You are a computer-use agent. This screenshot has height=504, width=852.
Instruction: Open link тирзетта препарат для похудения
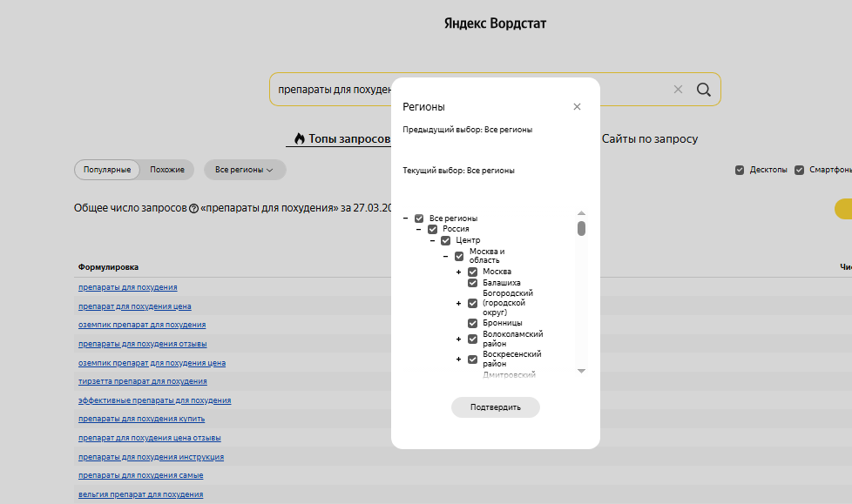142,381
